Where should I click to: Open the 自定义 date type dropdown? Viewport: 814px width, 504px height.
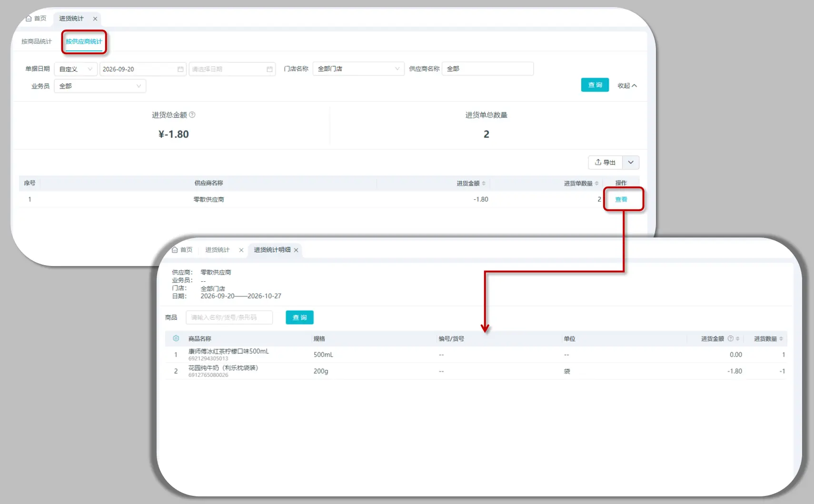(76, 69)
